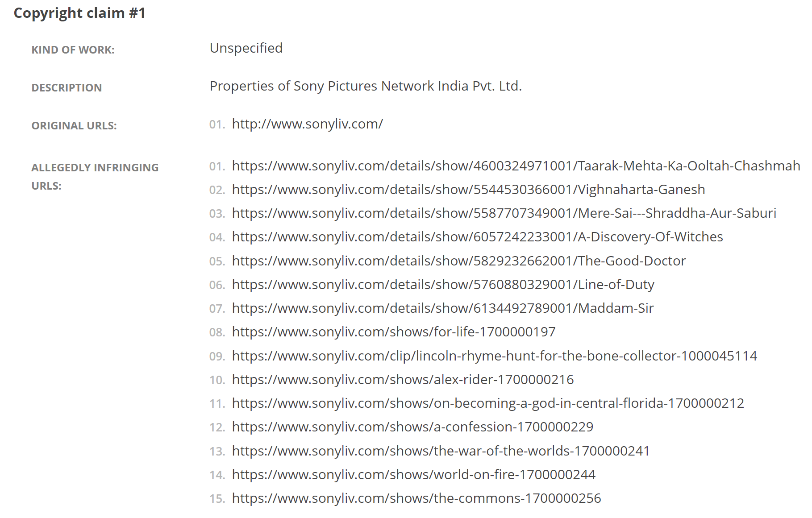This screenshot has height=518, width=812.
Task: Select the A-Discovery-Of-Witches URL
Action: [478, 237]
